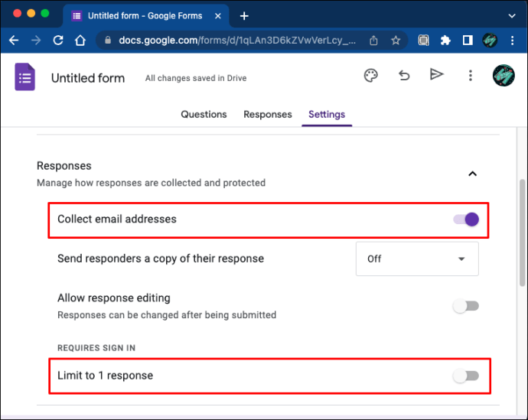Open a new browser tab
The image size is (528, 420).
pos(244,15)
